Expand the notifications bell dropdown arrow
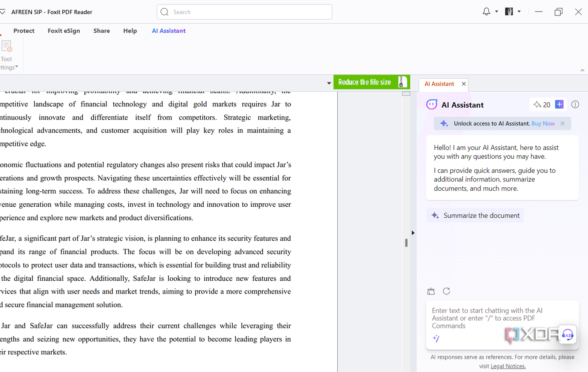 click(496, 12)
